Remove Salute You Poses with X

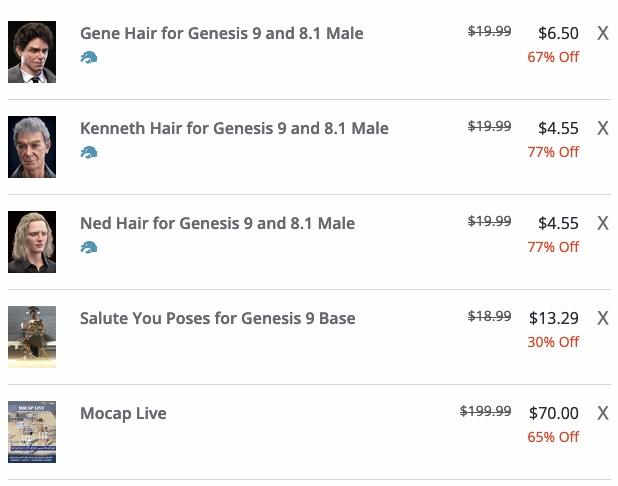click(603, 318)
